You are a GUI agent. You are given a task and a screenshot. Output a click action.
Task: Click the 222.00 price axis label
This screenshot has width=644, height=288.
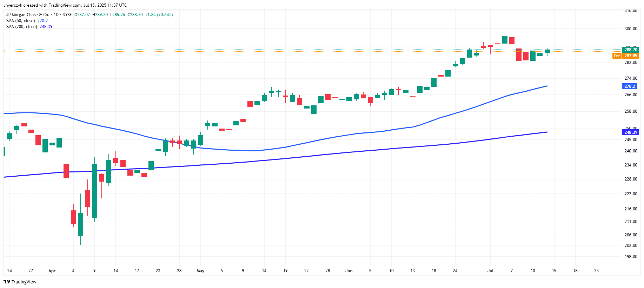(631, 194)
